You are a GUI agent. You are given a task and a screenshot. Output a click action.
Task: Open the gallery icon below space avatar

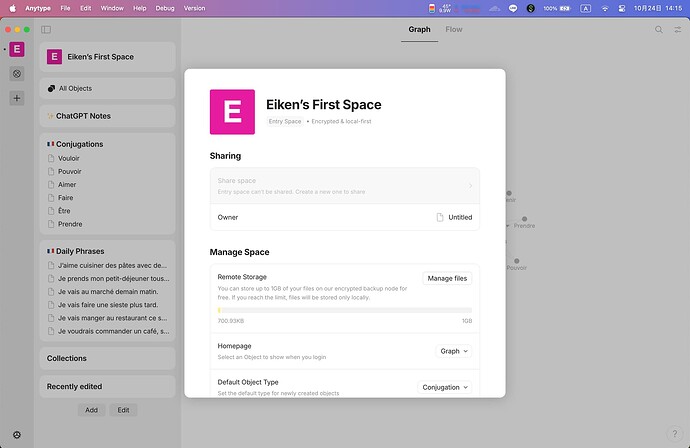pos(17,74)
